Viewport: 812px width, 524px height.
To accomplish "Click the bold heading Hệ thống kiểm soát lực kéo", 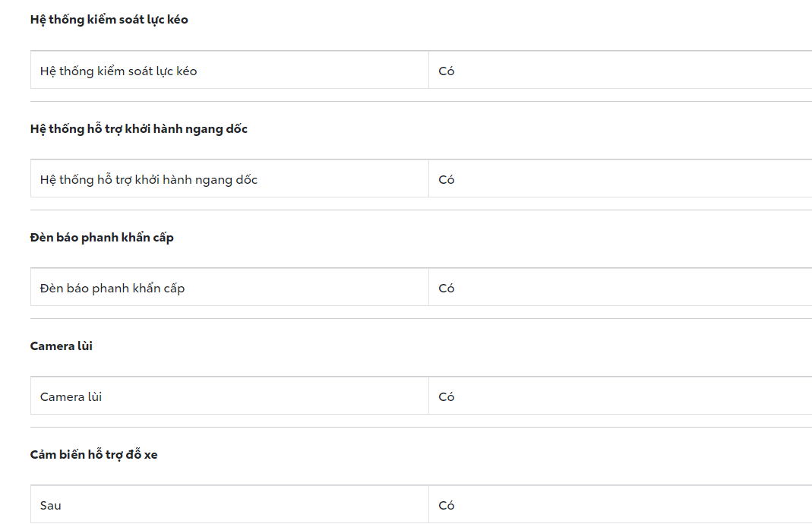I will [109, 20].
